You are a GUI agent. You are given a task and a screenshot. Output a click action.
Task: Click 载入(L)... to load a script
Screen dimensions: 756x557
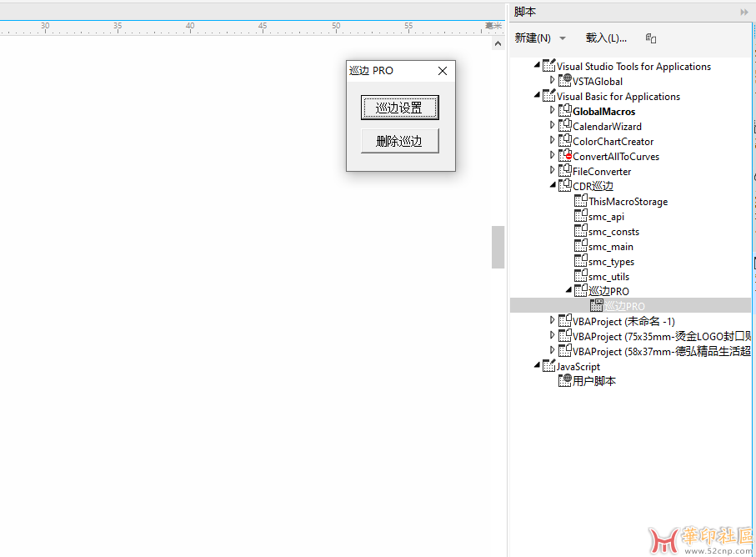606,38
